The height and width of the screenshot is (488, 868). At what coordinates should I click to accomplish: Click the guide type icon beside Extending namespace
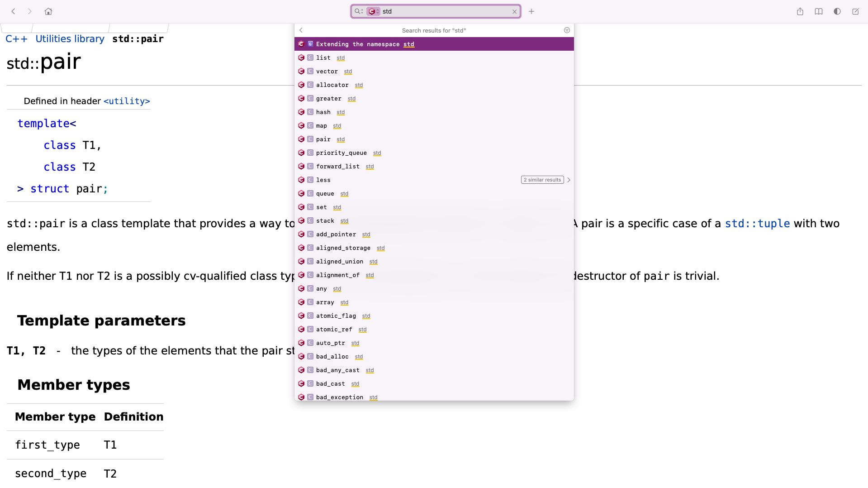(310, 44)
